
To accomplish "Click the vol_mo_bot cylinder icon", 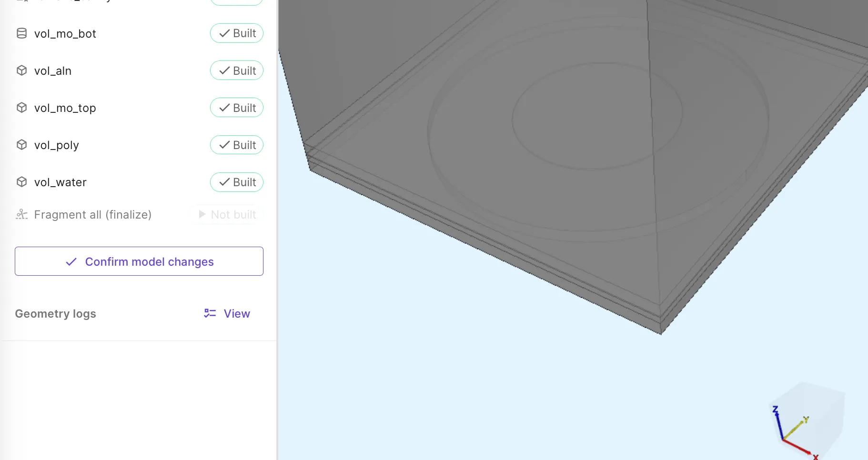I will [22, 33].
